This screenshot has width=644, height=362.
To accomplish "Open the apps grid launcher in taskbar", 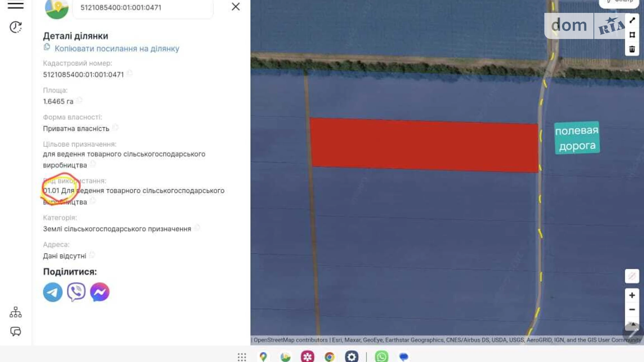I will [x=242, y=357].
